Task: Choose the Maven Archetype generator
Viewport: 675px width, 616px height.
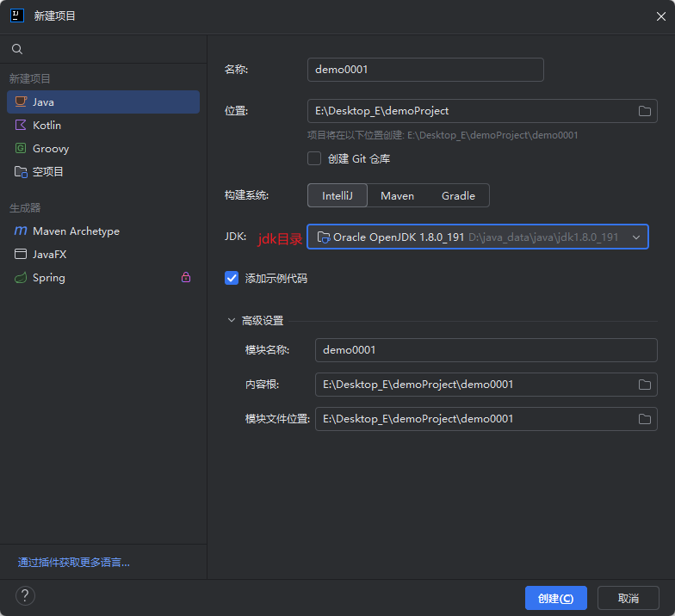Action: (x=103, y=231)
